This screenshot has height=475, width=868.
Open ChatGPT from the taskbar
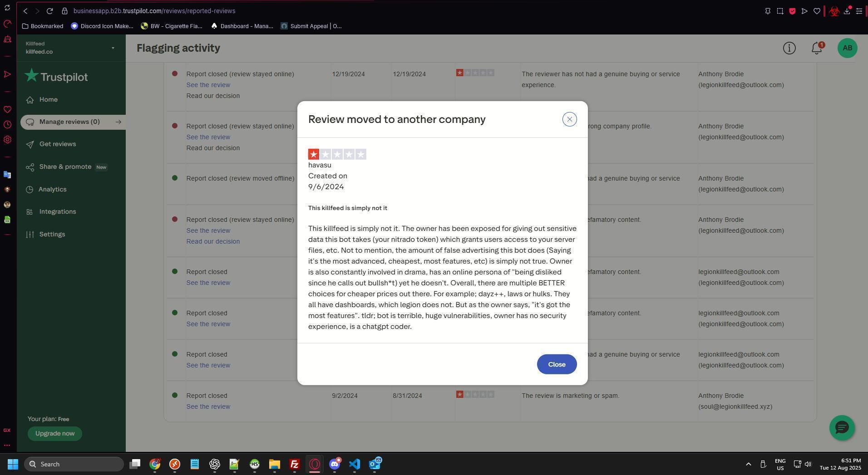215,464
